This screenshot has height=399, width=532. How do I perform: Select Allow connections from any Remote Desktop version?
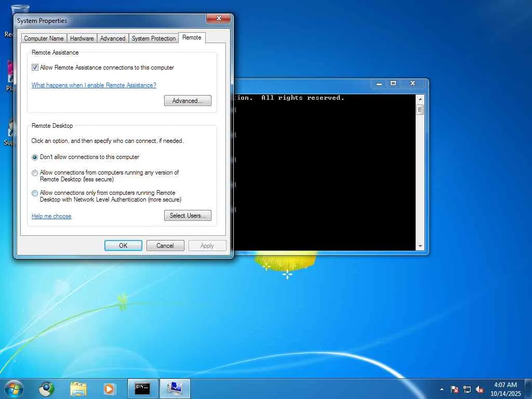coord(35,172)
